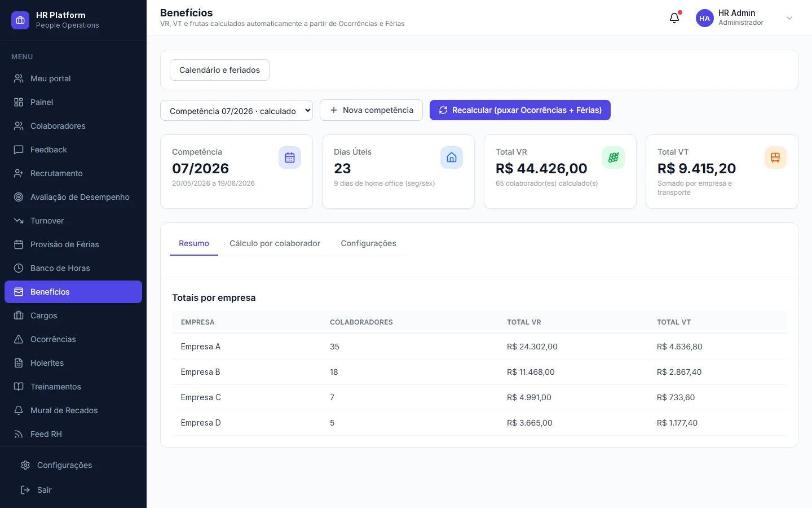The height and width of the screenshot is (508, 812).
Task: Click value R$ 1.177,40 in table
Action: click(x=677, y=423)
